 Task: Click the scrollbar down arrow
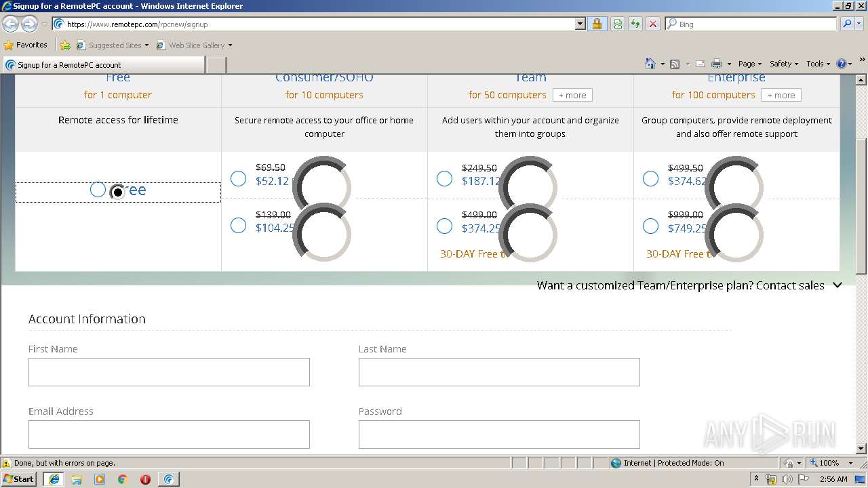click(861, 449)
